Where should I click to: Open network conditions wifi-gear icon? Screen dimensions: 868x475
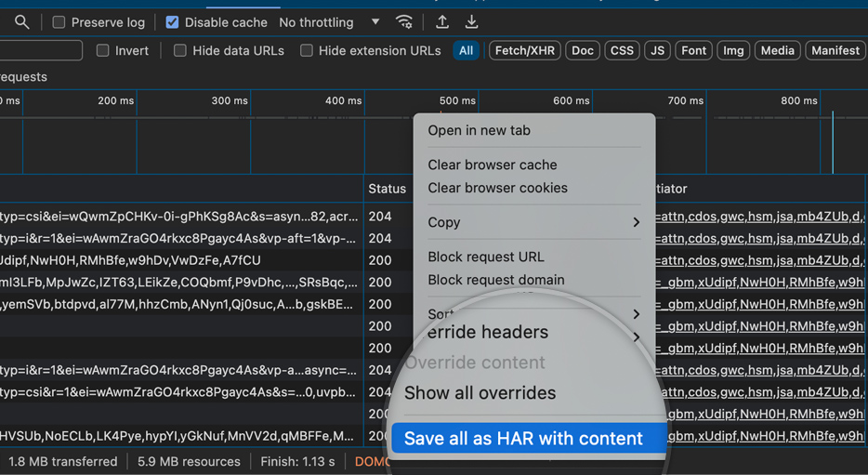404,22
